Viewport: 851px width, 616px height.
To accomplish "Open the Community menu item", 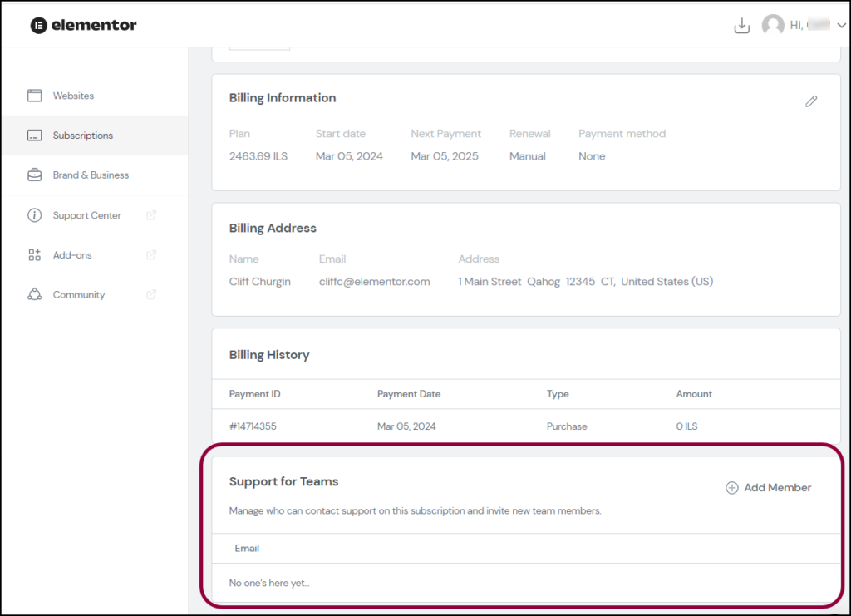I will 78,294.
